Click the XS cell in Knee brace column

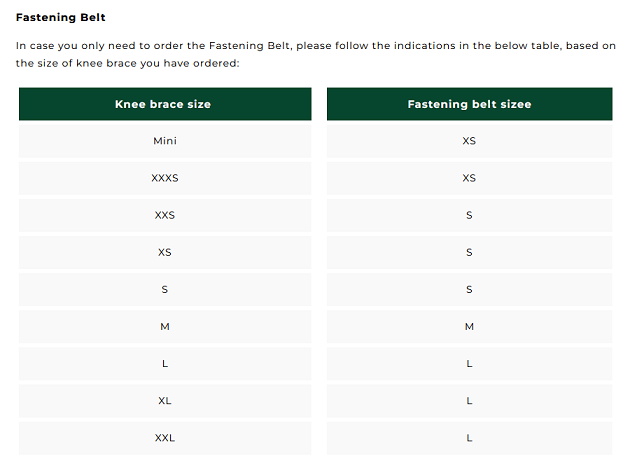[x=165, y=252]
